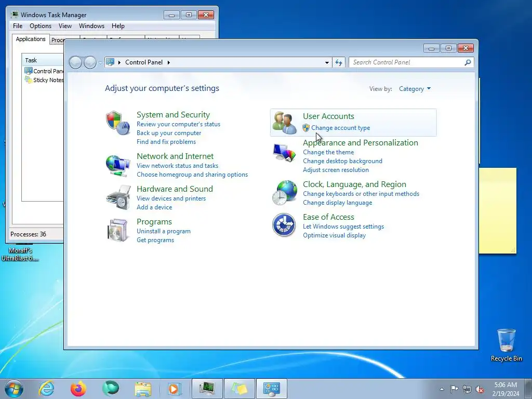Click Change account type link

tap(341, 128)
